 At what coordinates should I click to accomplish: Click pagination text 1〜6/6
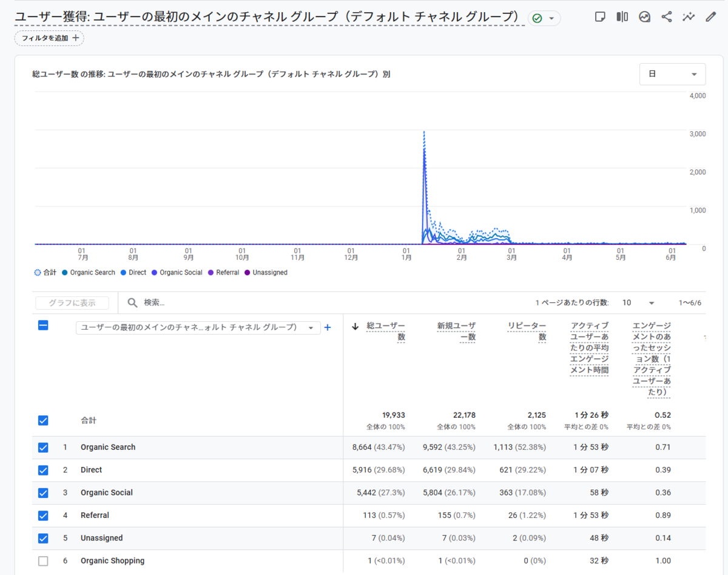coord(690,303)
